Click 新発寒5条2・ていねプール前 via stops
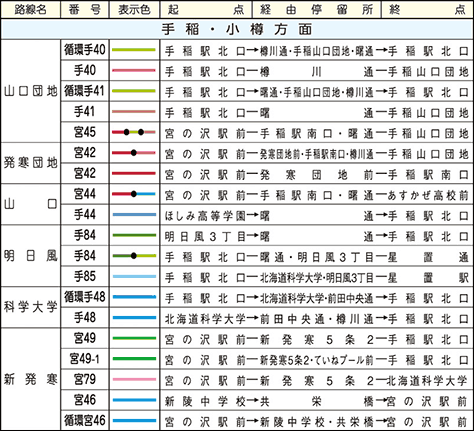 (317, 360)
